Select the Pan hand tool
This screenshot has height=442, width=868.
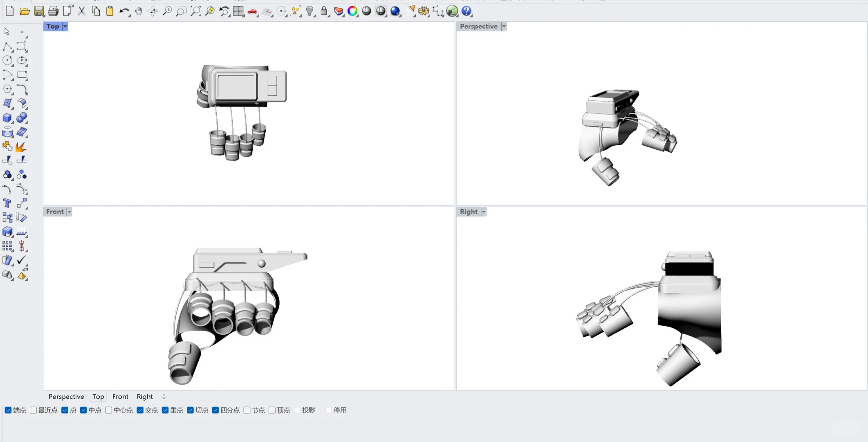pyautogui.click(x=139, y=11)
